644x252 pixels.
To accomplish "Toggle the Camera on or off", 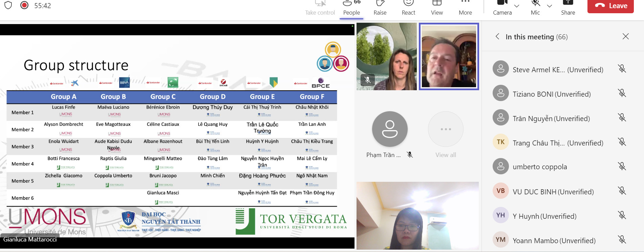I will 502,4.
